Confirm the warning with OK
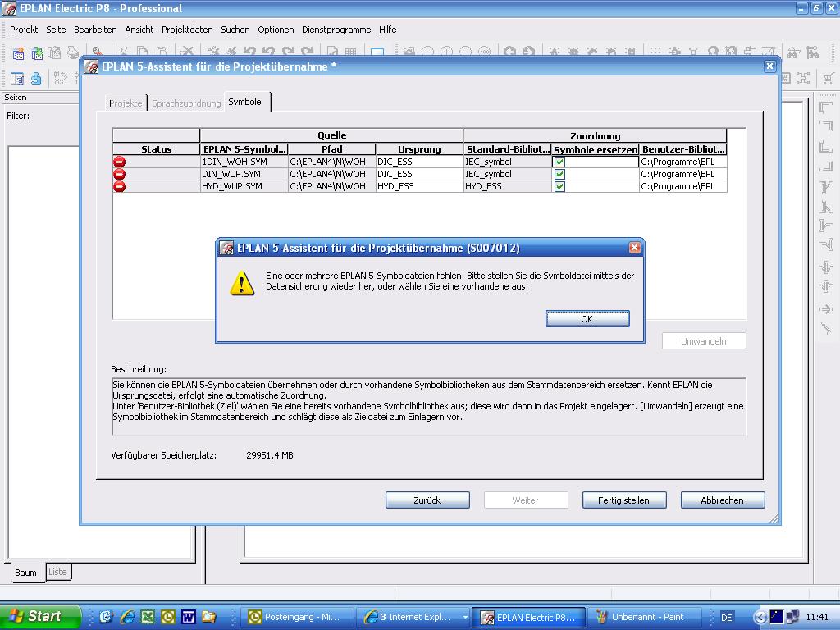 (x=587, y=319)
